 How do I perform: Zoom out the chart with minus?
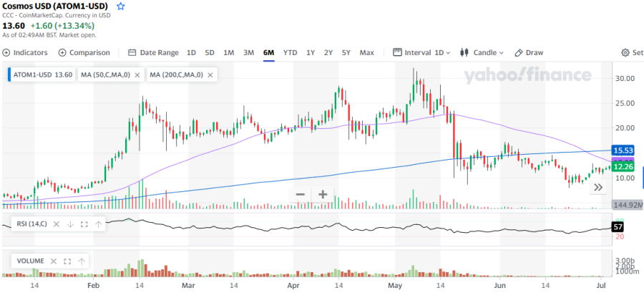tap(301, 194)
